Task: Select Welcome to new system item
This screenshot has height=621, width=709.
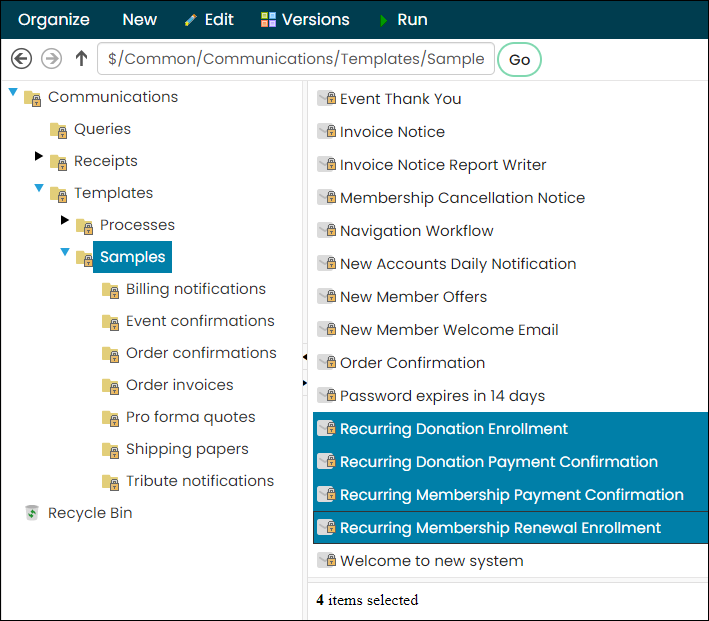Action: pyautogui.click(x=431, y=561)
